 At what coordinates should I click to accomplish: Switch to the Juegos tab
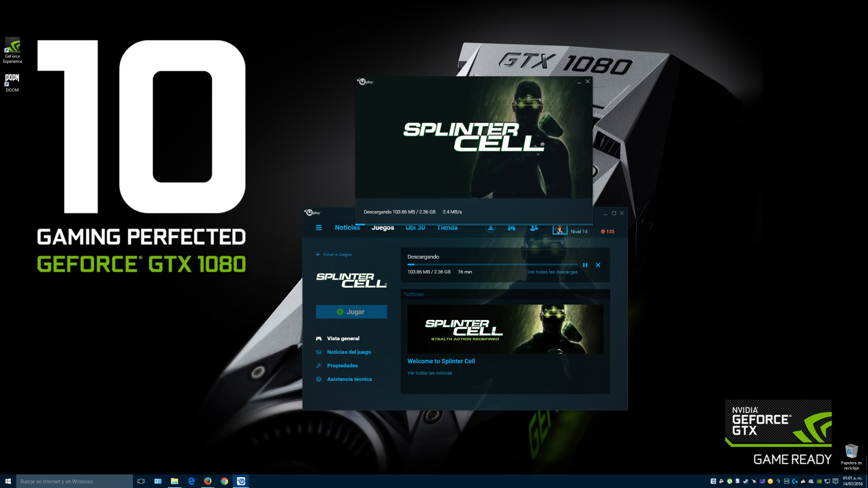382,228
